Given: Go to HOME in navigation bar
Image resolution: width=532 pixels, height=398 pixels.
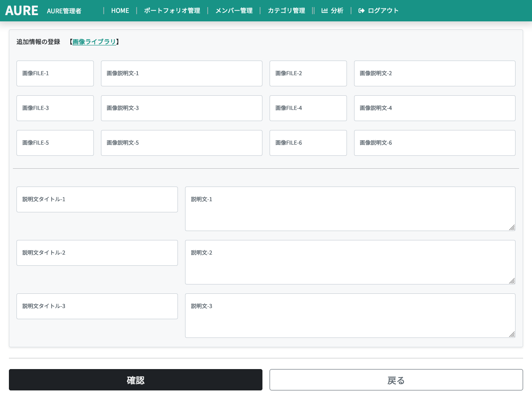Looking at the screenshot, I should 120,11.
